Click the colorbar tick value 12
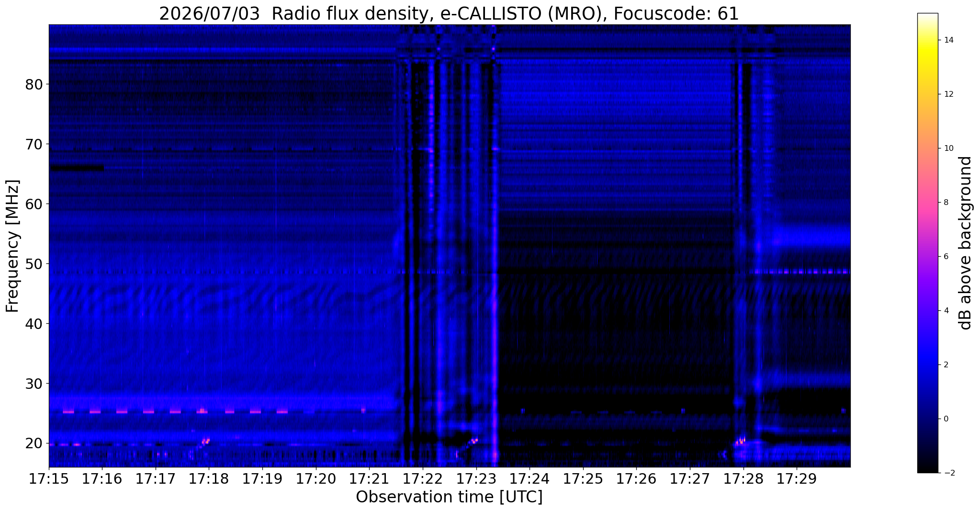980x511 pixels. click(948, 94)
